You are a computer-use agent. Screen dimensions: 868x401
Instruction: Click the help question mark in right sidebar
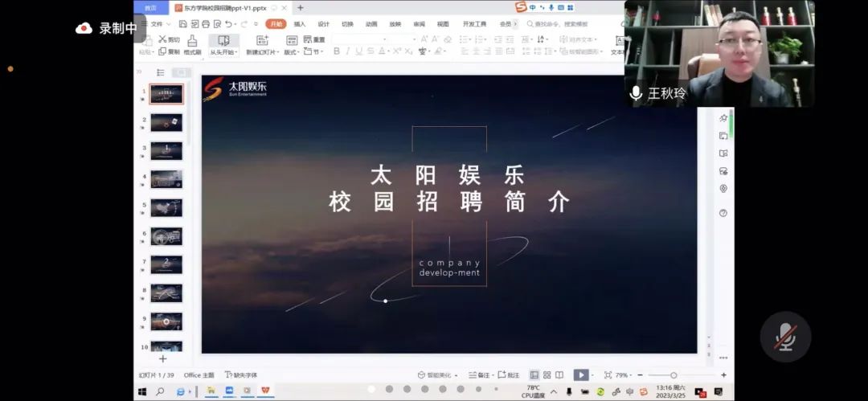click(x=723, y=213)
